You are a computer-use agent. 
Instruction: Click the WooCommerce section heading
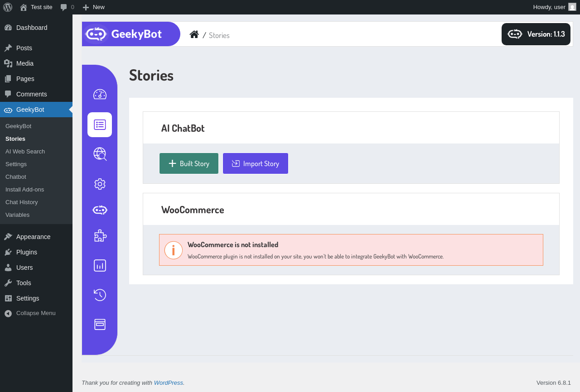tap(193, 210)
